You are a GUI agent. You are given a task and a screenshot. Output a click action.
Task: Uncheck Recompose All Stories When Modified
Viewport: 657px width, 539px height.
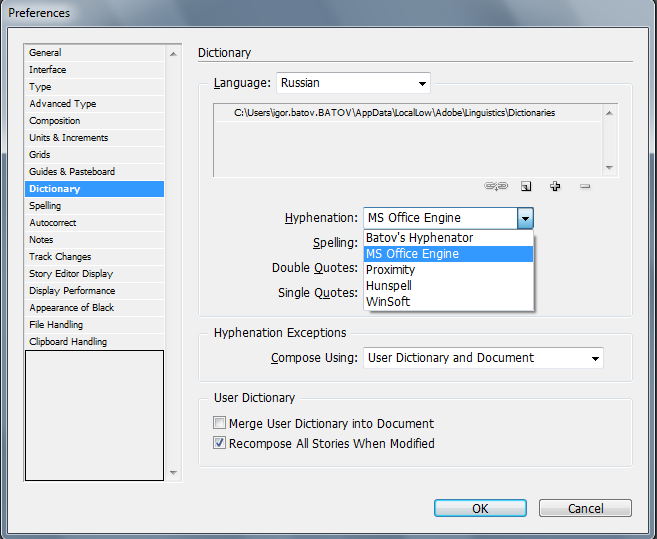click(x=220, y=443)
